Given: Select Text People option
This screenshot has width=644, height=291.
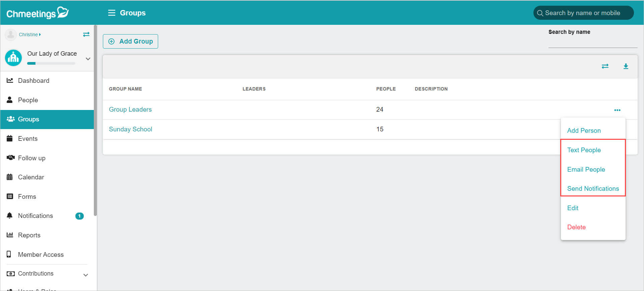Looking at the screenshot, I should (584, 150).
